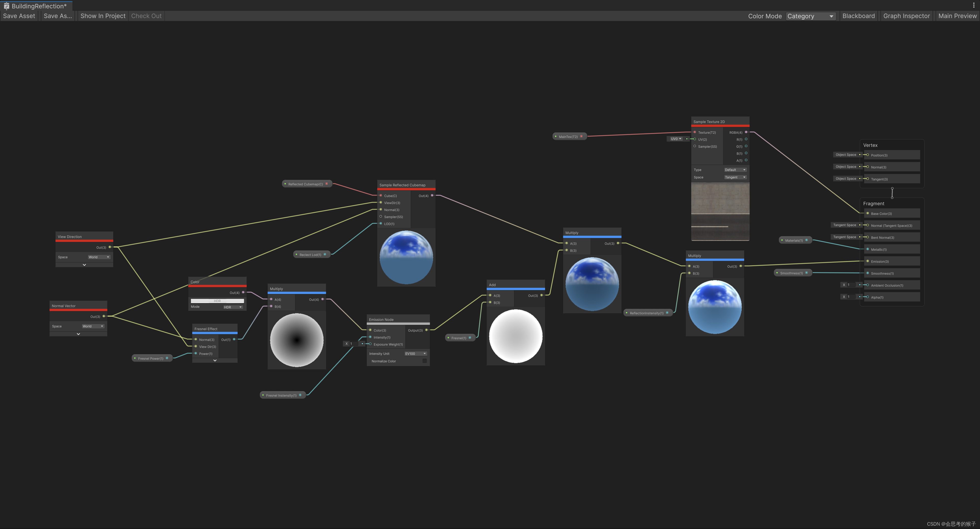This screenshot has width=980, height=529.
Task: Enable Normalize Color on the Emission Node
Action: pyautogui.click(x=424, y=361)
